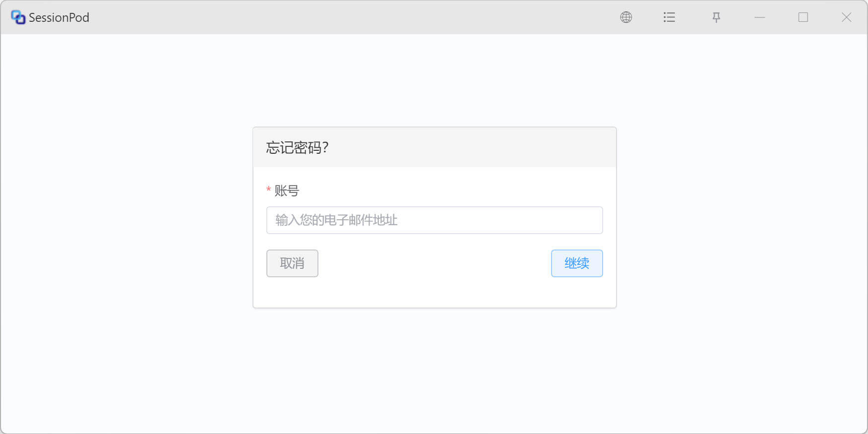This screenshot has height=434, width=868.
Task: Open the list menu icon
Action: pos(669,17)
